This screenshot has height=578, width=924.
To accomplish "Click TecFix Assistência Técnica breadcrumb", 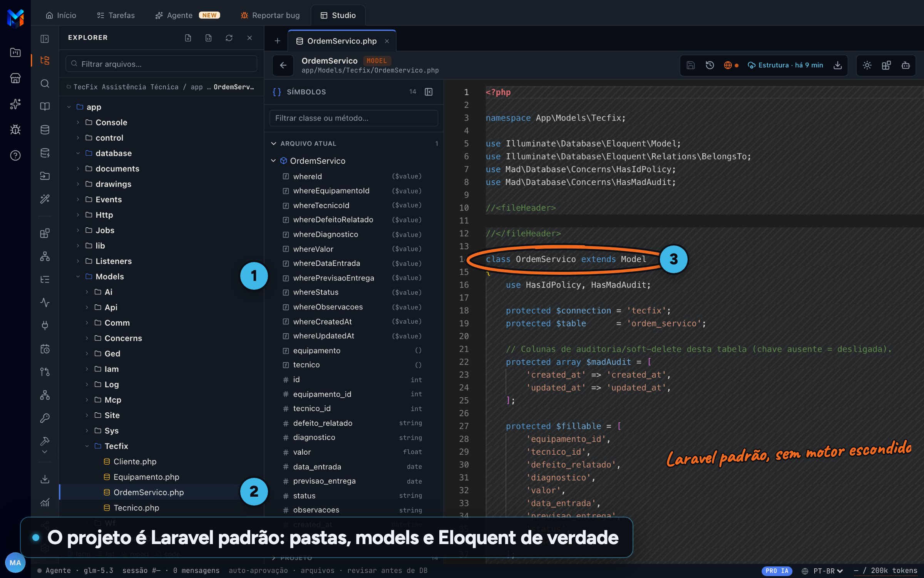I will [126, 87].
